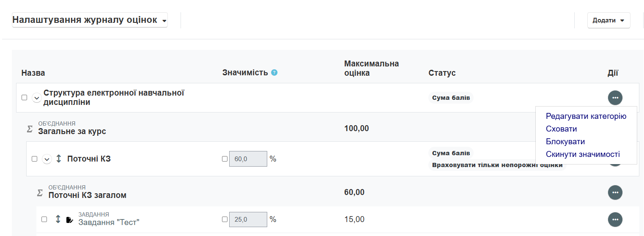
Task: Collapse the Структура електронної навчальної дисципліни category
Action: 37,98
